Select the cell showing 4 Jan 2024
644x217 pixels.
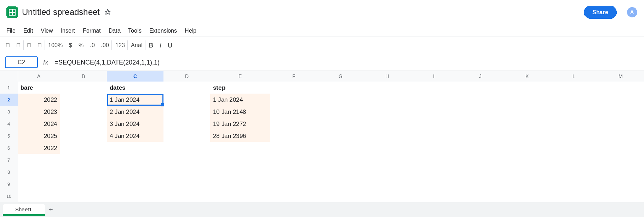click(135, 136)
